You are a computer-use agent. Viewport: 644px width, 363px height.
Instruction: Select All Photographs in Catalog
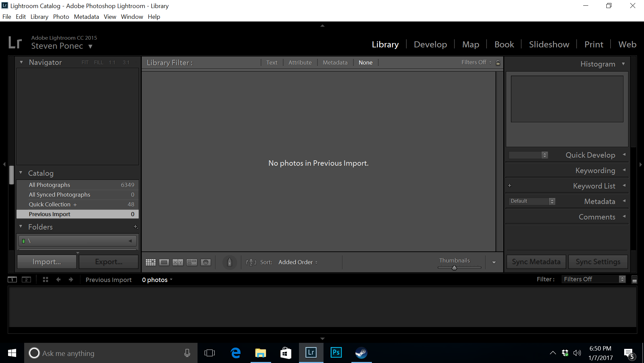tap(78, 185)
